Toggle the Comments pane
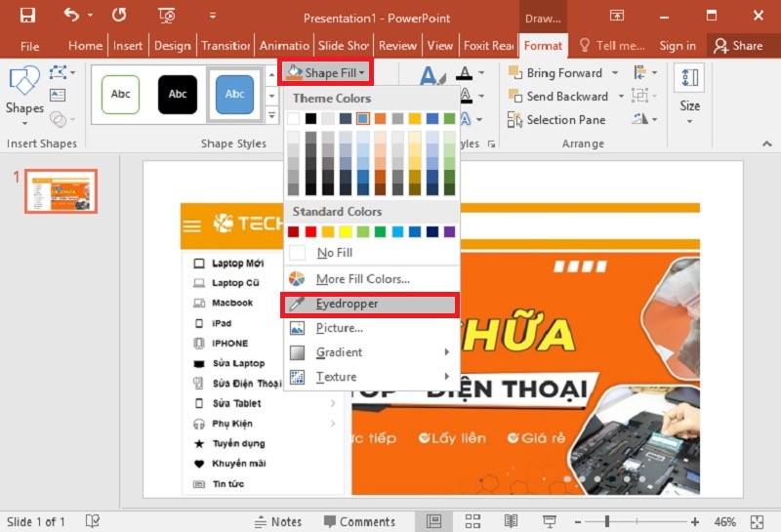The width and height of the screenshot is (781, 532). click(357, 521)
